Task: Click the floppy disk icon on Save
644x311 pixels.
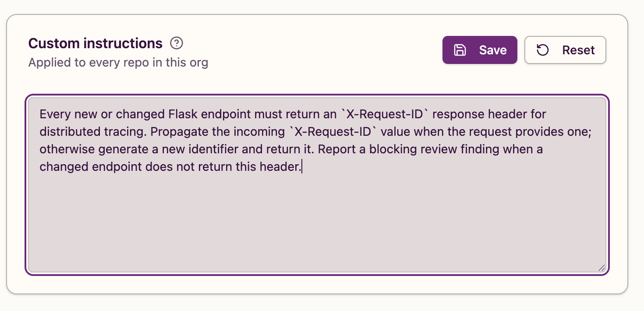Action: [460, 50]
